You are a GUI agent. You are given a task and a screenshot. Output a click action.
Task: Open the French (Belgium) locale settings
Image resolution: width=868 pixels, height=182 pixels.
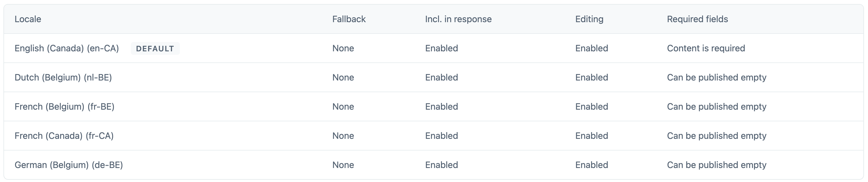64,107
